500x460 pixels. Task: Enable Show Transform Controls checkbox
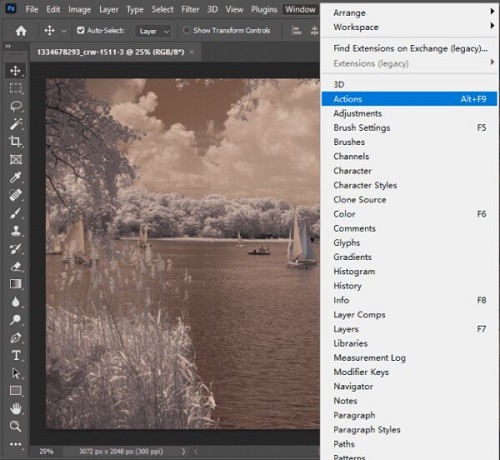[x=187, y=30]
